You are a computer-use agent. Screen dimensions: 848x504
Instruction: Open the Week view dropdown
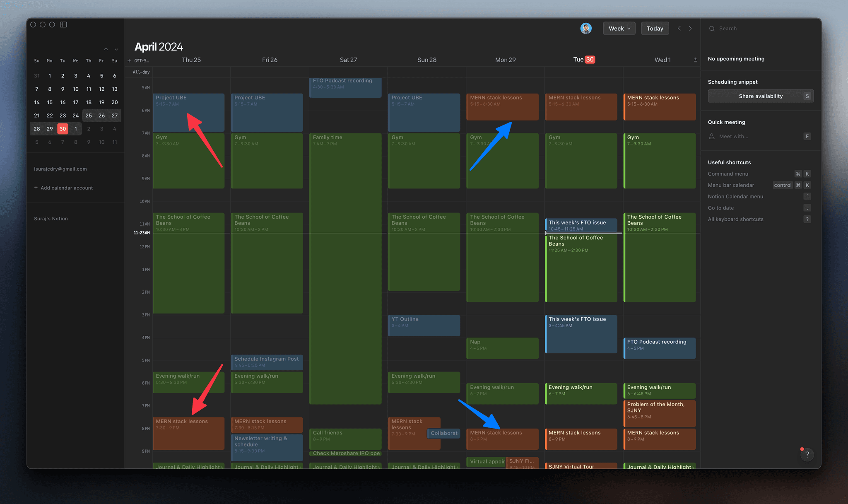[x=619, y=28]
